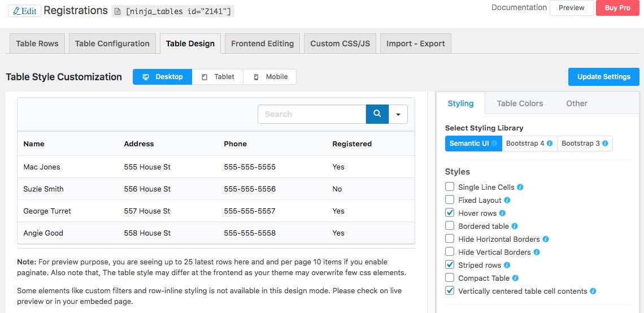644x313 pixels.
Task: Click info icon beside Bordered table
Action: 515,227
